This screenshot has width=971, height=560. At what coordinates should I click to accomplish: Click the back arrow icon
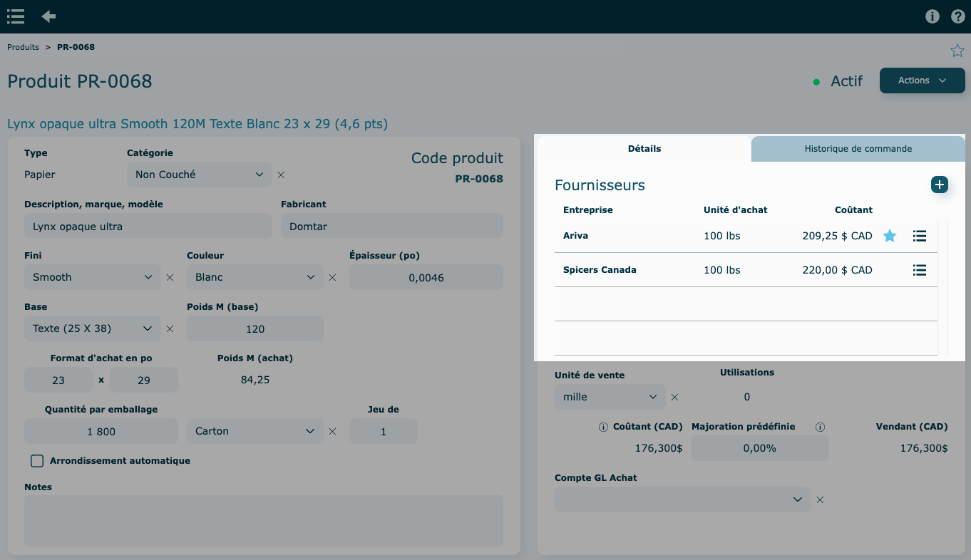tap(48, 16)
